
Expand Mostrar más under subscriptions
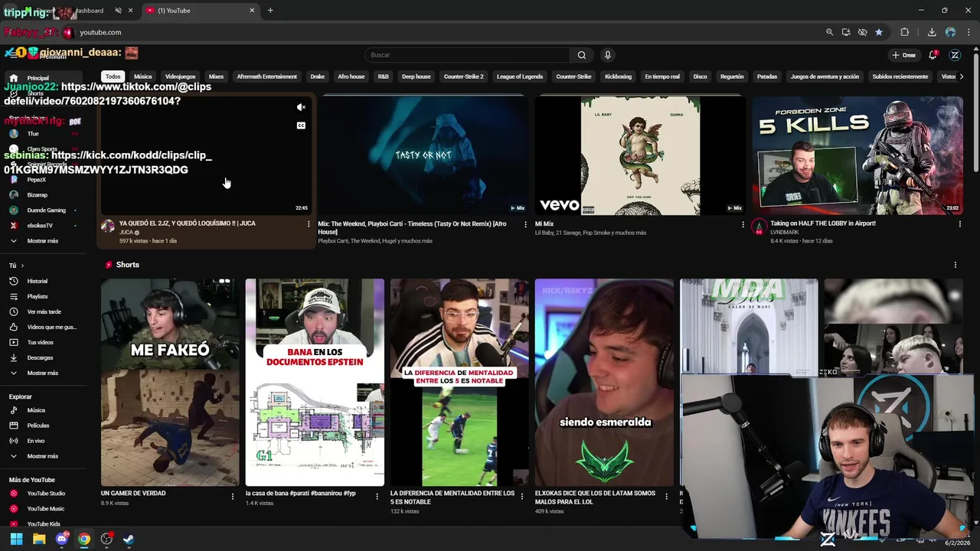tap(42, 241)
